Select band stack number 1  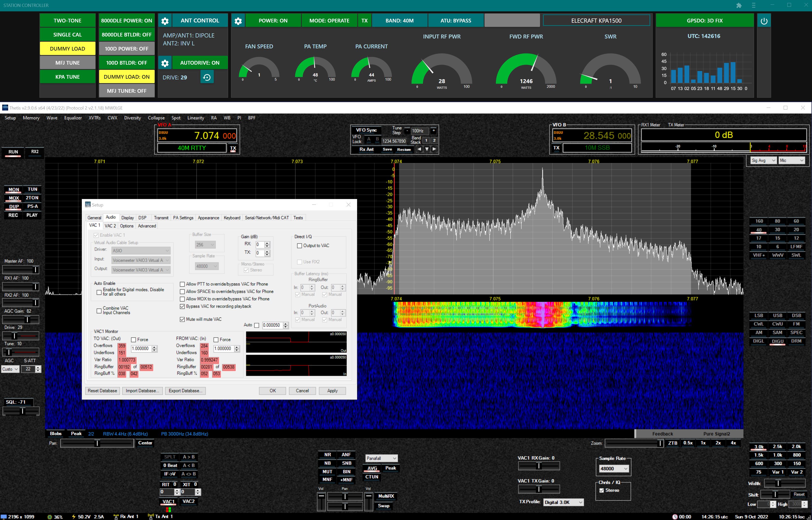426,140
